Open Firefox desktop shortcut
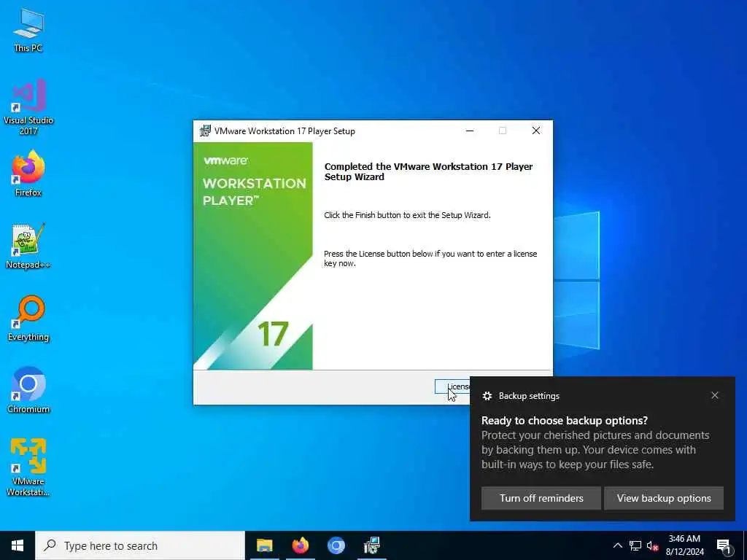Screen dimensions: 747x560 [x=28, y=174]
